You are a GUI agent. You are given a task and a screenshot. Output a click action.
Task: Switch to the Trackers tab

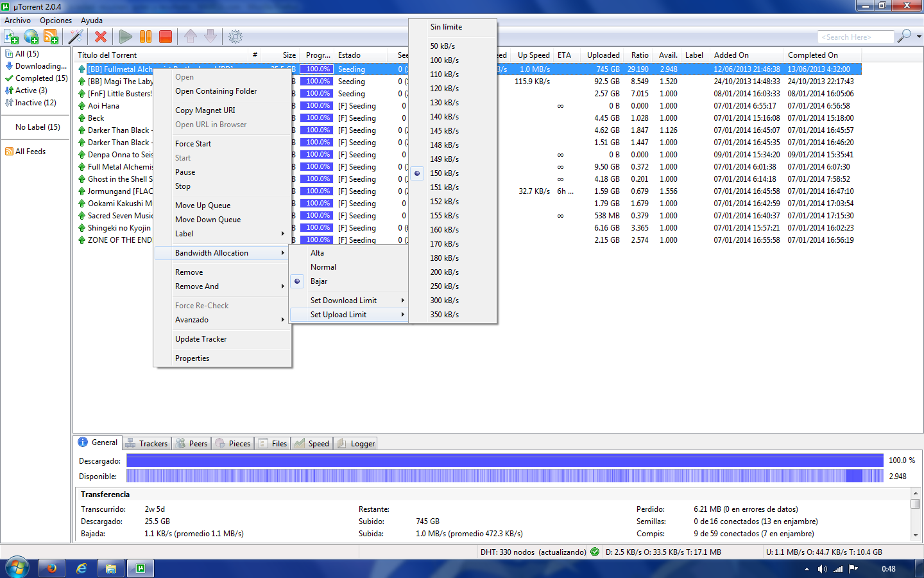tap(147, 444)
